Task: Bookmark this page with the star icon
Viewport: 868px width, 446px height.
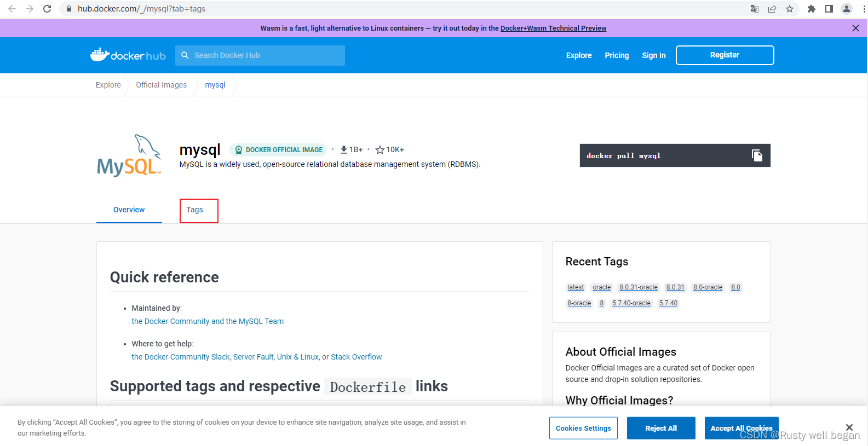Action: coord(790,9)
